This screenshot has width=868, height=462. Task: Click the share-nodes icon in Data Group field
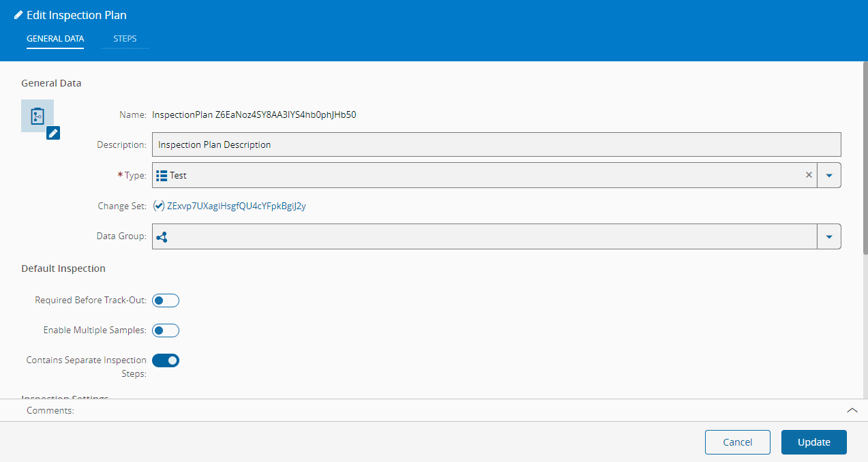tap(162, 236)
